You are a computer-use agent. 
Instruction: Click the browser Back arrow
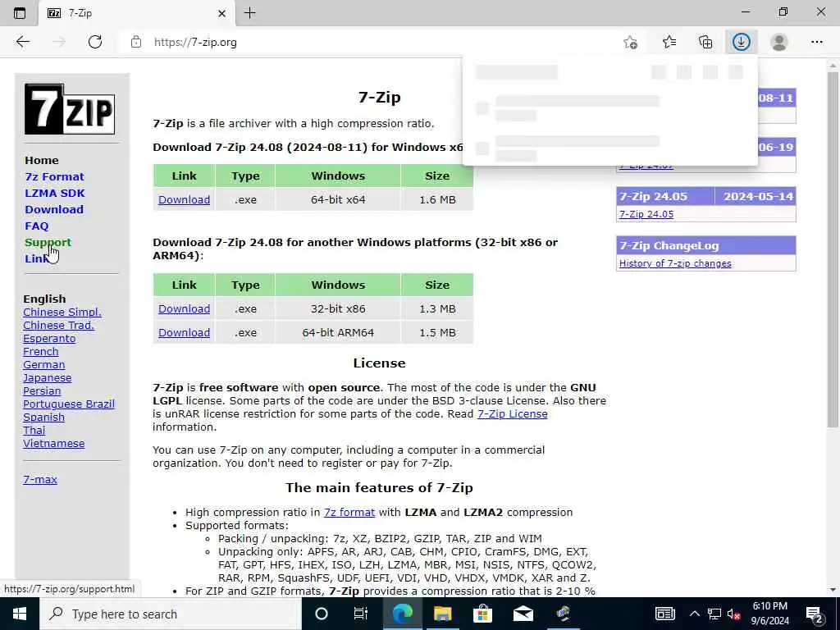[22, 42]
